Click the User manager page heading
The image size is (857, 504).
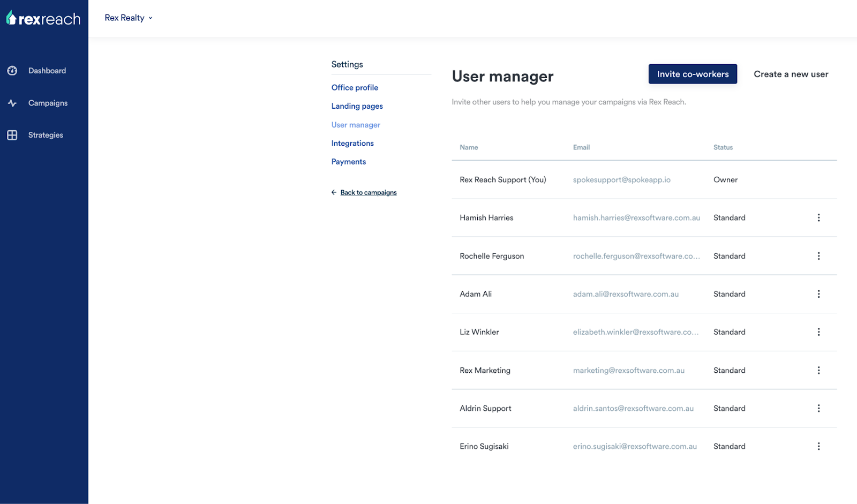[x=502, y=77]
